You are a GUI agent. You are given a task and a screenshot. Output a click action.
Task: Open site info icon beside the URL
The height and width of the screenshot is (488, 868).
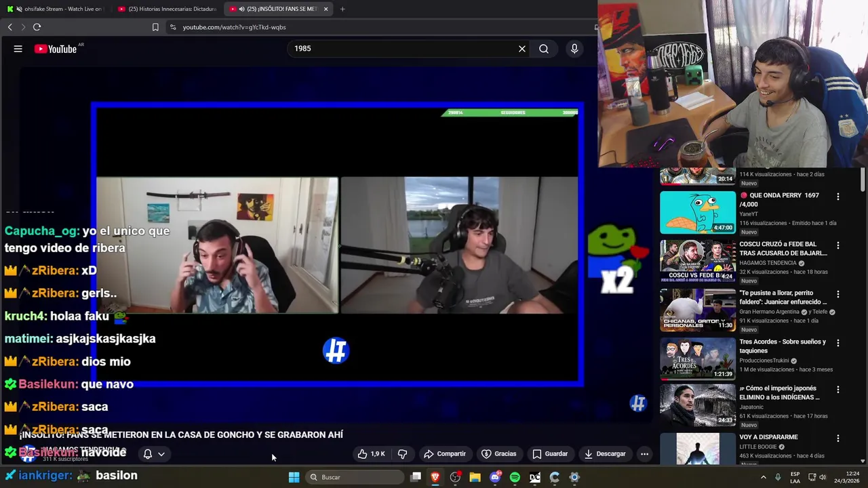point(173,27)
